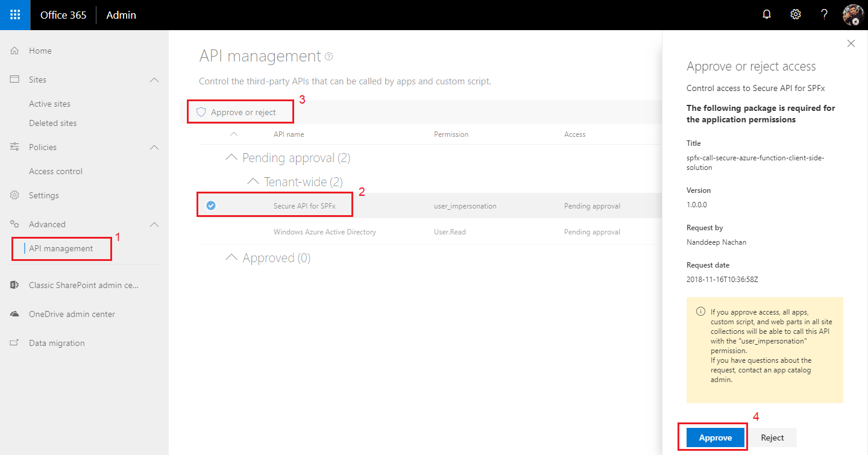The image size is (868, 455).
Task: Open the notifications bell
Action: (767, 15)
